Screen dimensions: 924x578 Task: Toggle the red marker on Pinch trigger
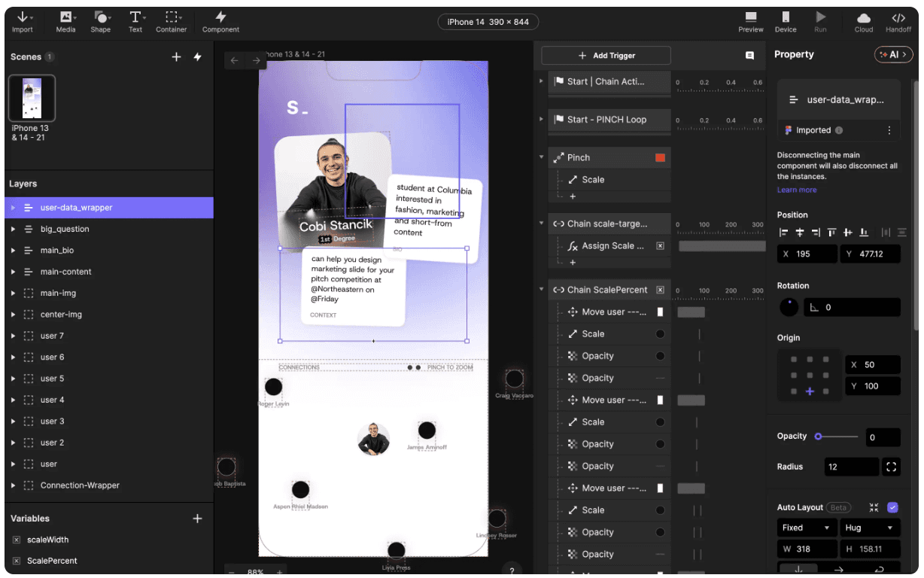(x=660, y=157)
